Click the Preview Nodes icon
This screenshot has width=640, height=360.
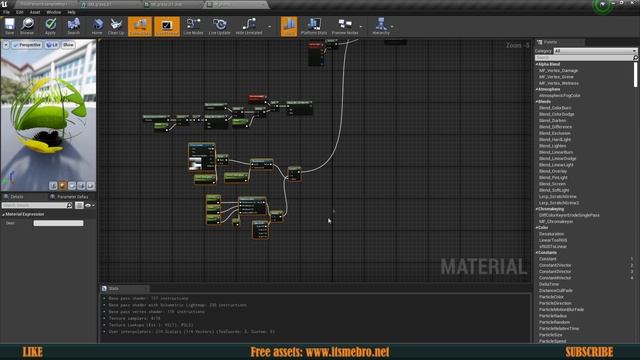345,26
